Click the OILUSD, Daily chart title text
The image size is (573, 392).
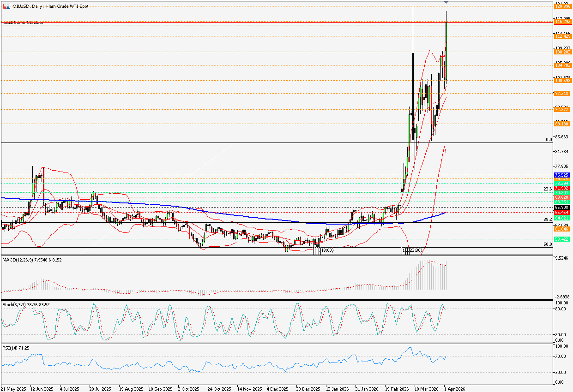pyautogui.click(x=49, y=6)
